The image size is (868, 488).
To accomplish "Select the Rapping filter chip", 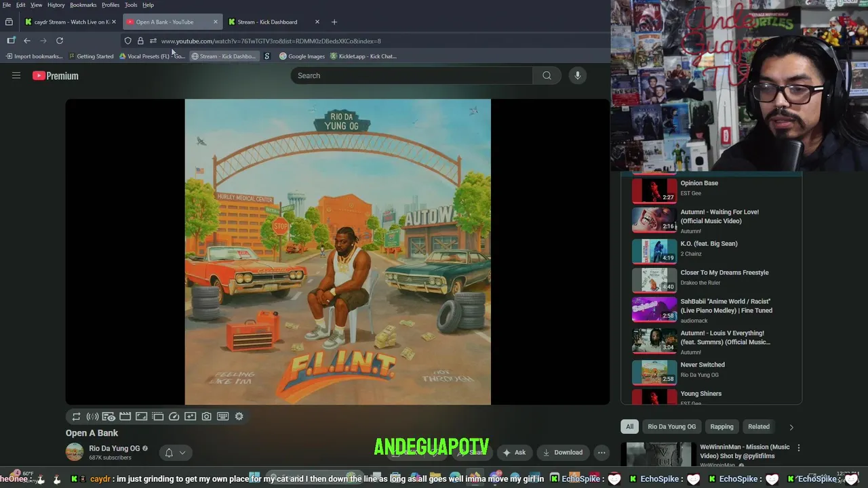I will tap(722, 426).
